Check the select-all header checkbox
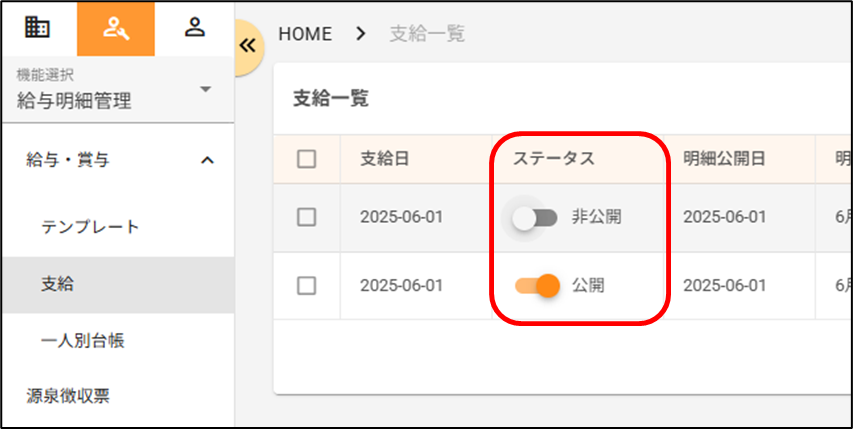853x429 pixels. click(307, 159)
